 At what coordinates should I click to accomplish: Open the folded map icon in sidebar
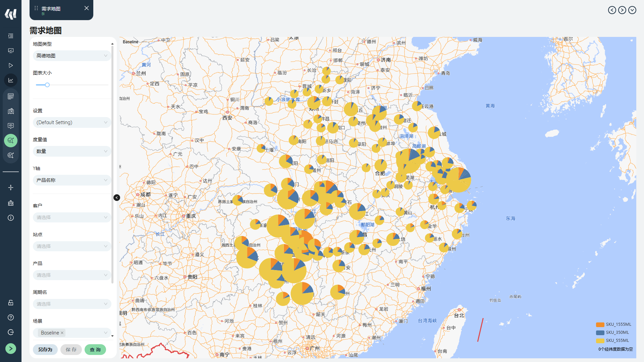pos(11,111)
